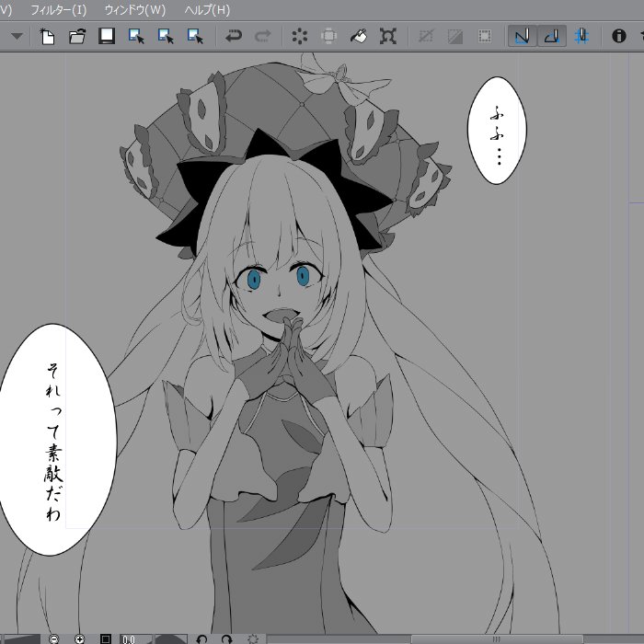Zoom out with minus magnifier icon
The height and width of the screenshot is (644, 644).
(x=53, y=639)
